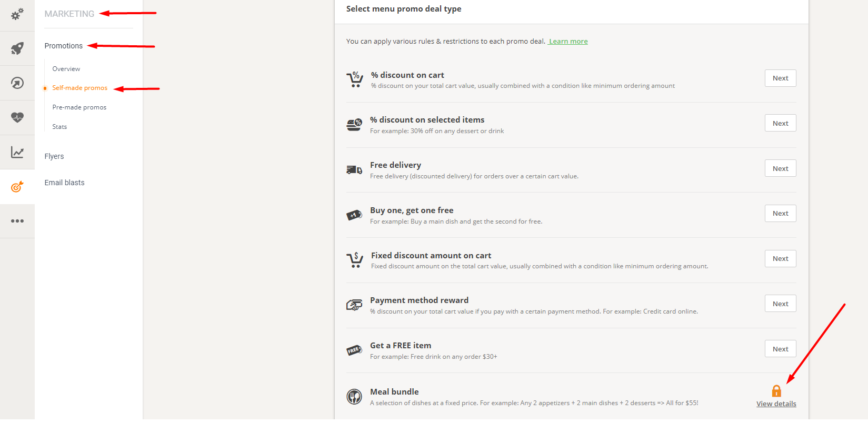Open the Stats submenu item
This screenshot has width=868, height=423.
(x=59, y=127)
